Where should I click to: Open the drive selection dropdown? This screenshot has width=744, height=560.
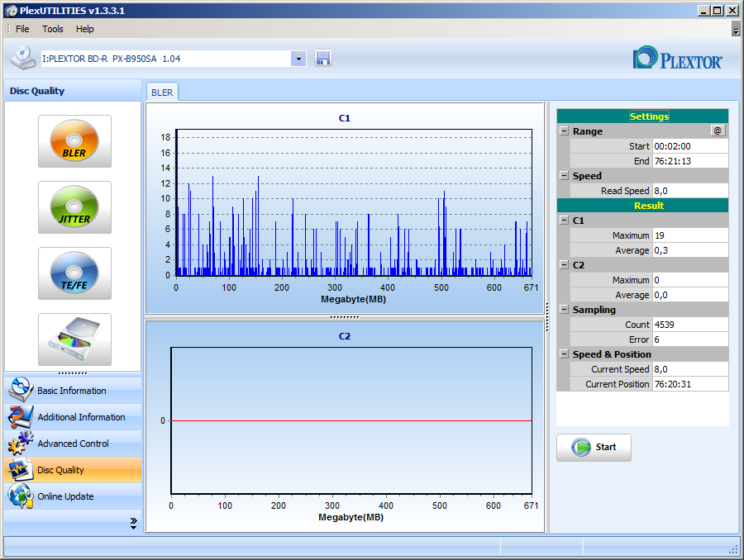point(298,59)
